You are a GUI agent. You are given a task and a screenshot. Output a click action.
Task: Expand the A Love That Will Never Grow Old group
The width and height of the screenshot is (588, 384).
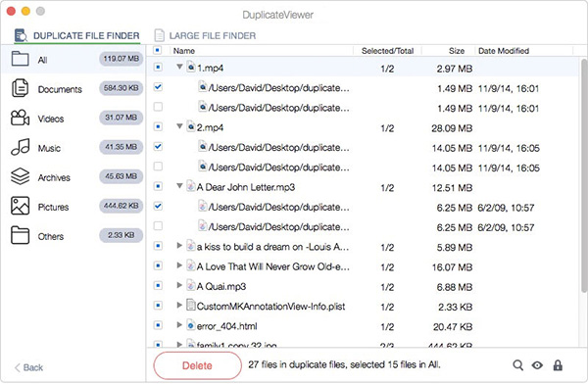[179, 265]
